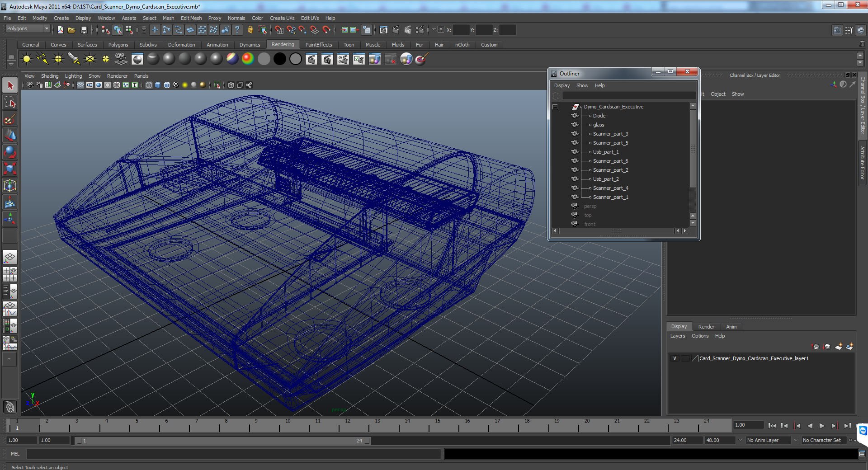The width and height of the screenshot is (868, 470).
Task: Click the Ramp Shader colorful sphere icon
Action: [x=248, y=59]
